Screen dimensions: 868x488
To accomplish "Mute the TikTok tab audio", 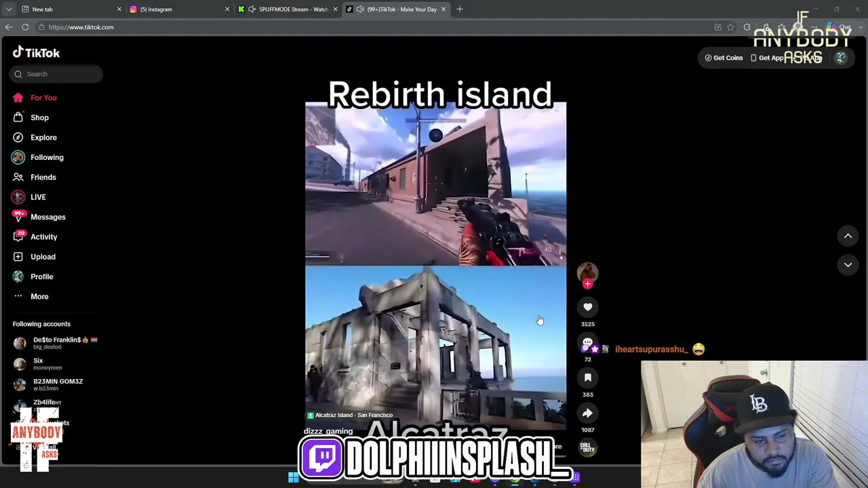I will [x=360, y=9].
